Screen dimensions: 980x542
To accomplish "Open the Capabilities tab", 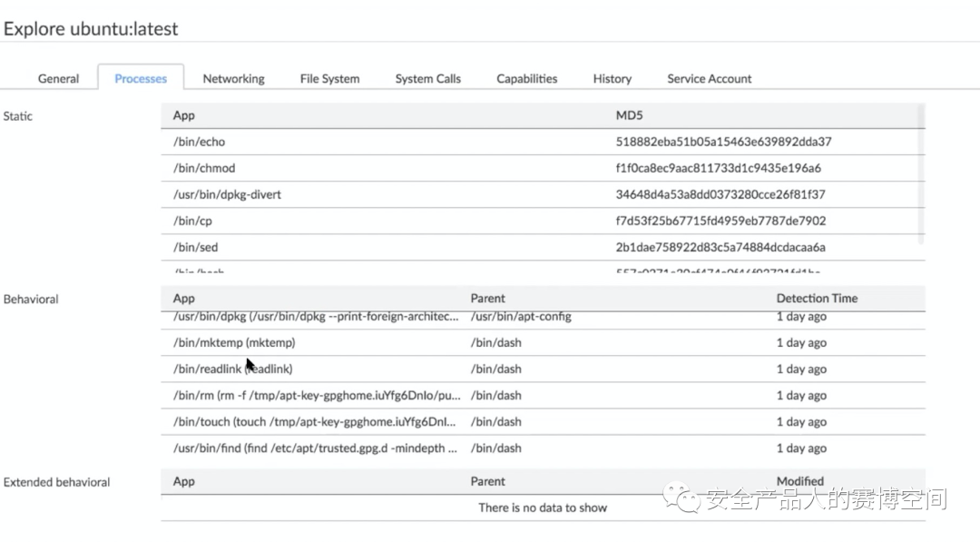I will (527, 79).
